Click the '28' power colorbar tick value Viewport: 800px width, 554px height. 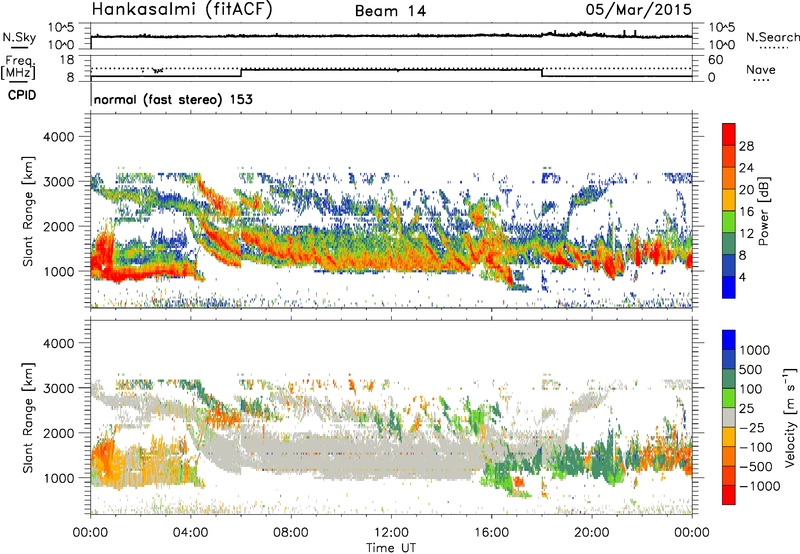click(x=746, y=146)
